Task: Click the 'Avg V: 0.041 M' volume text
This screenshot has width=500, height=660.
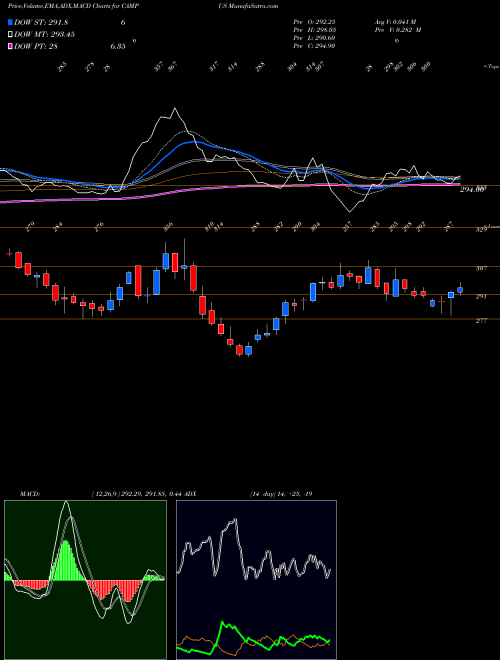Action: pyautogui.click(x=395, y=22)
